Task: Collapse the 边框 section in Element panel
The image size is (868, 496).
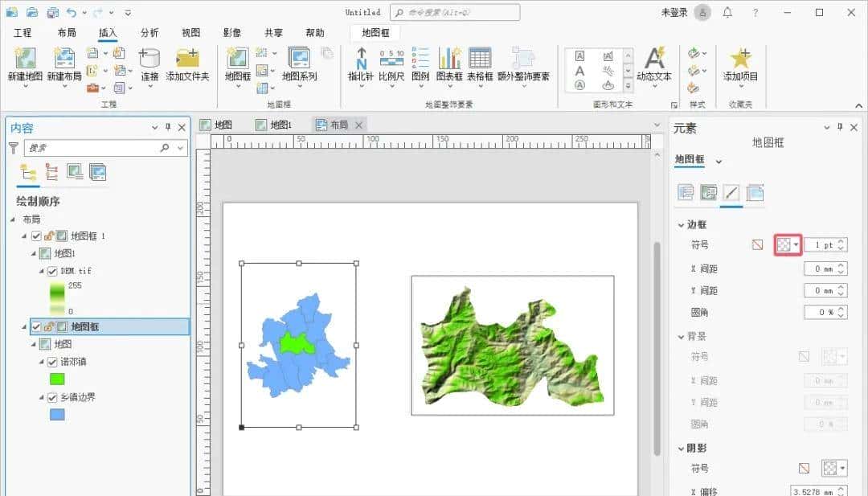Action: click(x=682, y=224)
